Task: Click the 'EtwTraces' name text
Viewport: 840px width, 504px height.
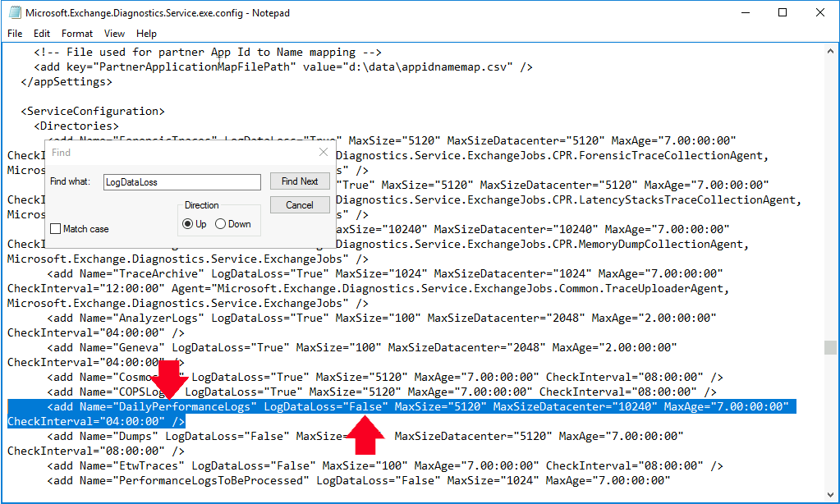Action: pos(149,466)
